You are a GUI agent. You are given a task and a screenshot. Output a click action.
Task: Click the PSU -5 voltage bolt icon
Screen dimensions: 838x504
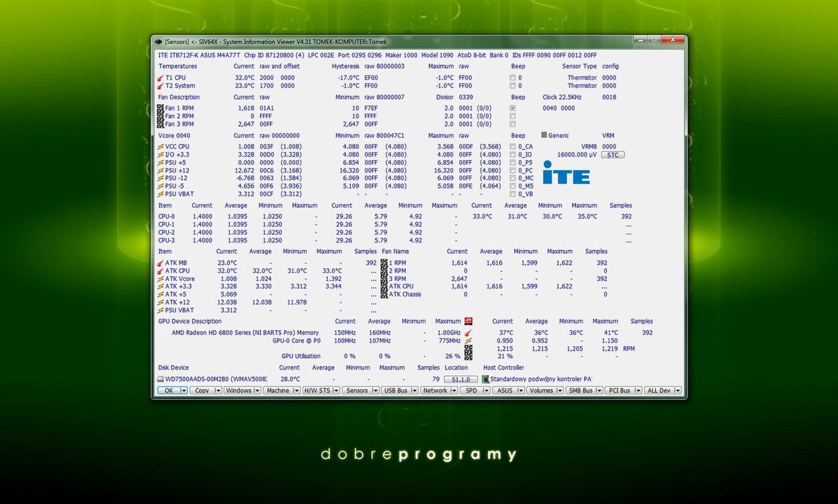pyautogui.click(x=160, y=186)
